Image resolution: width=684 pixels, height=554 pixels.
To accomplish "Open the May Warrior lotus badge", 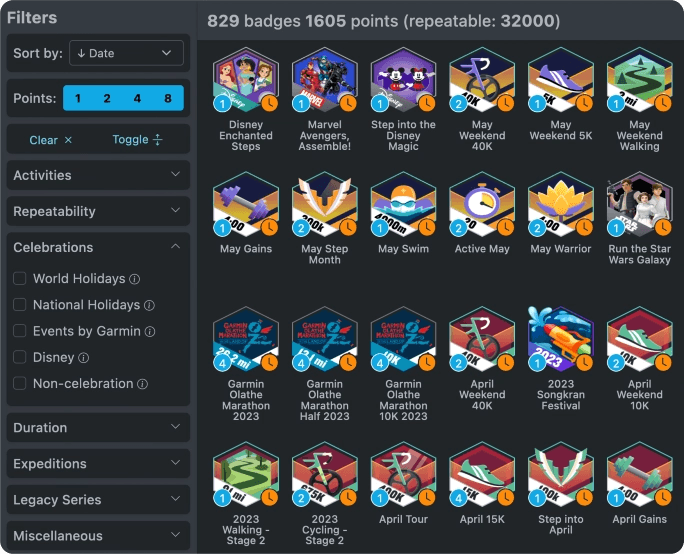I will point(561,204).
